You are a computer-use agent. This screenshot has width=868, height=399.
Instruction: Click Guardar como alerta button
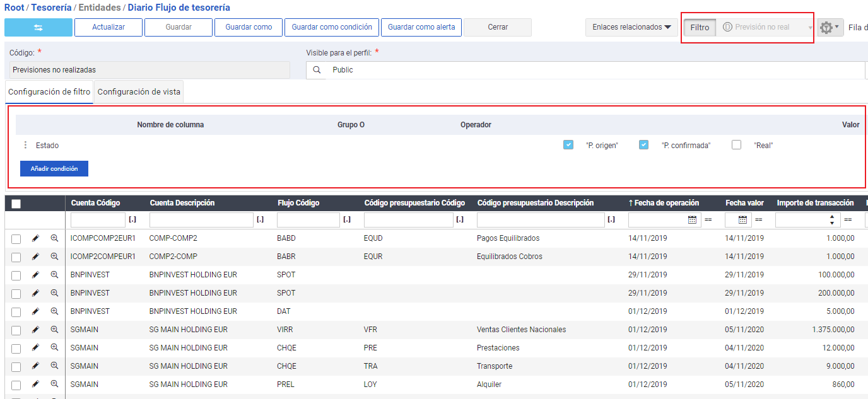point(421,28)
